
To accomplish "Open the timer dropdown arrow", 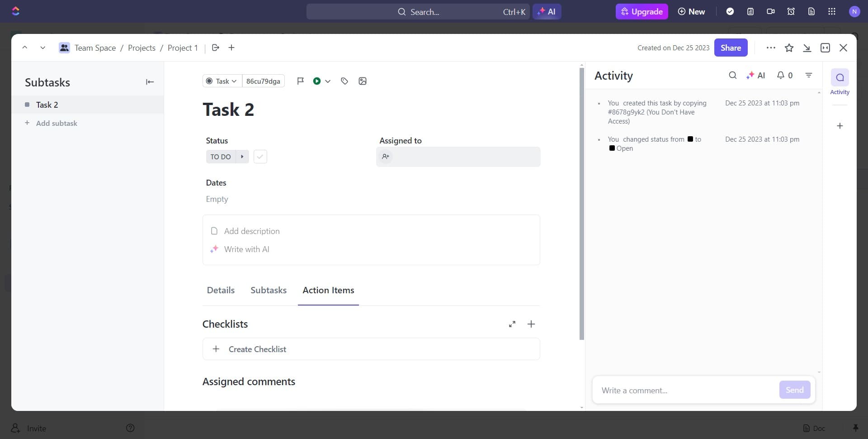I will click(329, 81).
